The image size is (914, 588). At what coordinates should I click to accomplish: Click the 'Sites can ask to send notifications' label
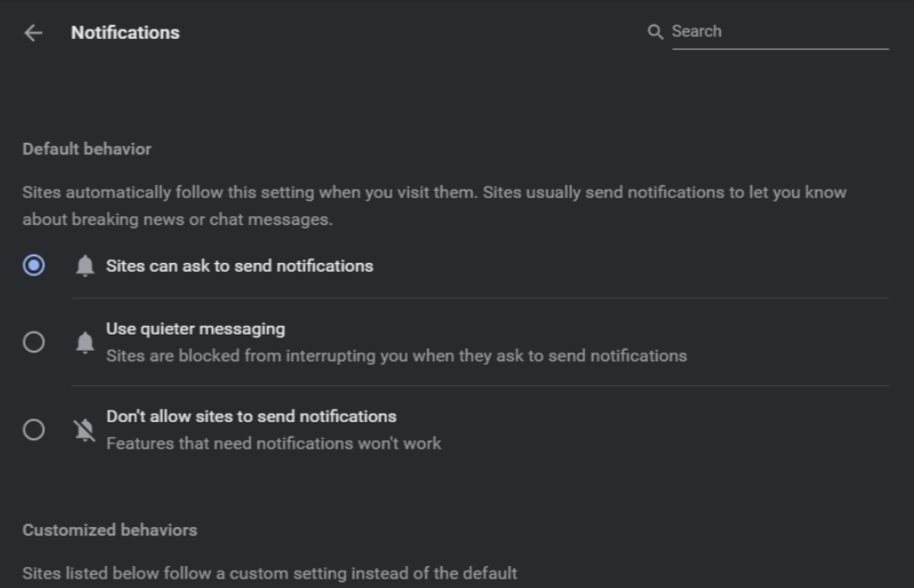coord(239,266)
